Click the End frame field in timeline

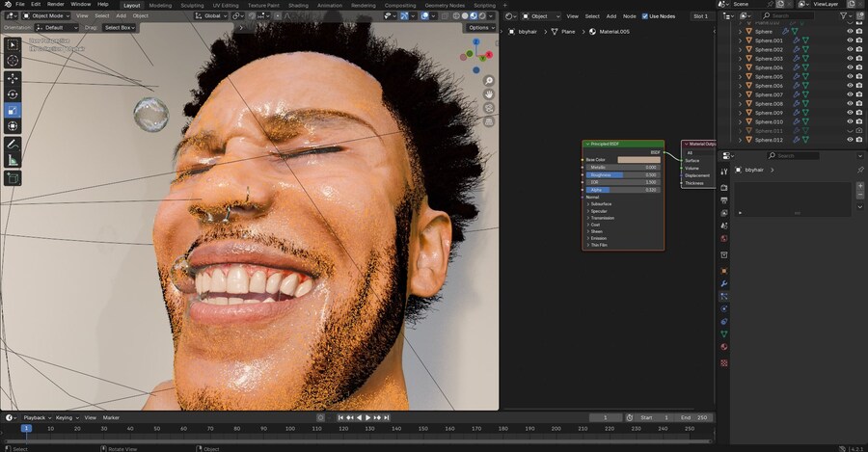point(695,417)
